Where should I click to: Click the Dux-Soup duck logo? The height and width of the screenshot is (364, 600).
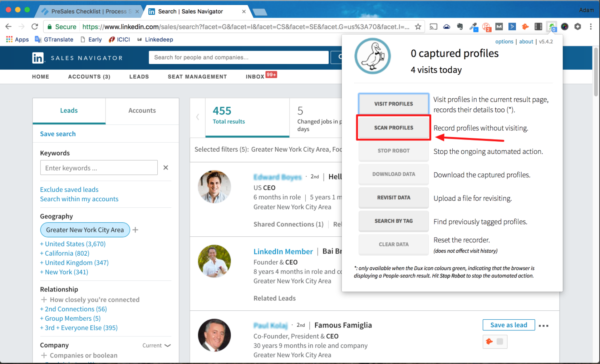[373, 56]
